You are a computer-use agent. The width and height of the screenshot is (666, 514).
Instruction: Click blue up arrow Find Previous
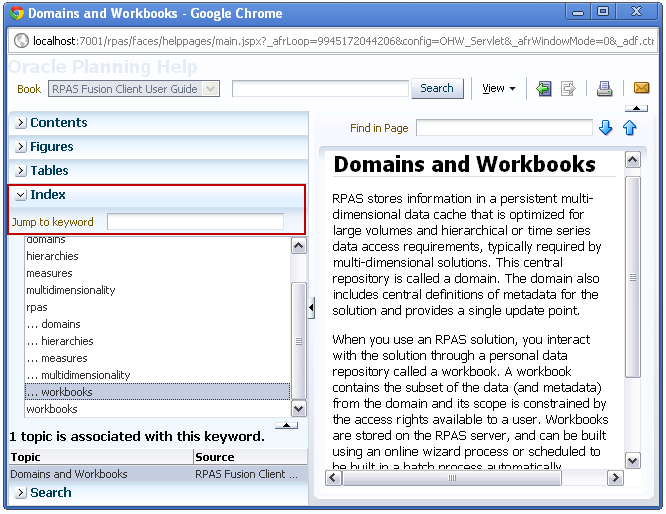coord(629,128)
